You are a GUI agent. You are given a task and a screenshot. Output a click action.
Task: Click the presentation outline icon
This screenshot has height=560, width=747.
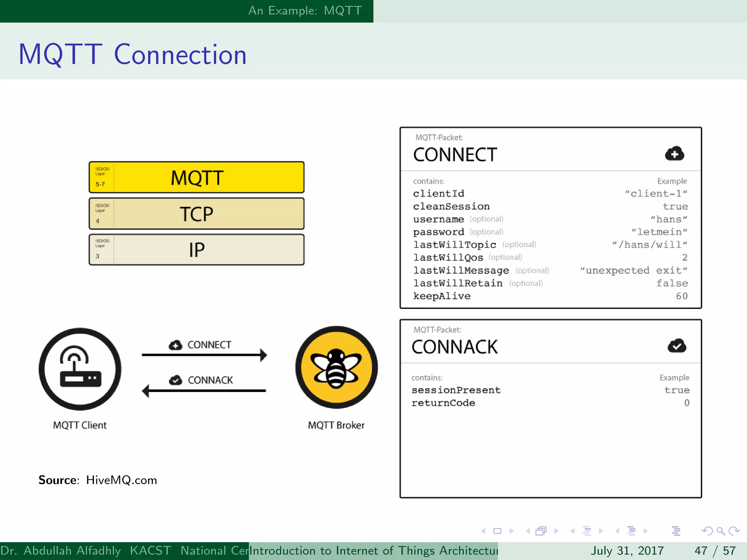[676, 531]
